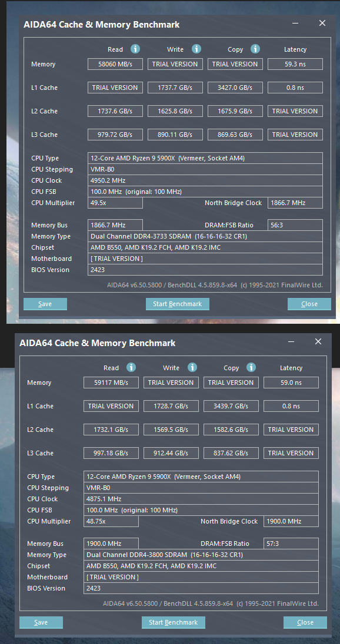Select CPU Clock value 4875.1 MHz
This screenshot has height=644, width=340.
(201, 499)
